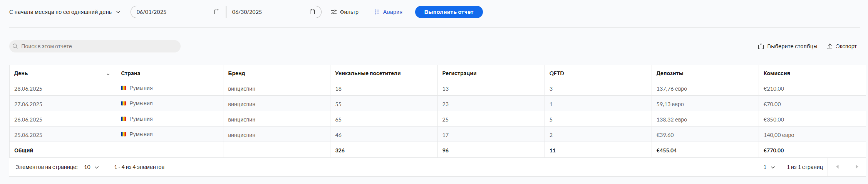Open the start date calendar icon

point(217,12)
